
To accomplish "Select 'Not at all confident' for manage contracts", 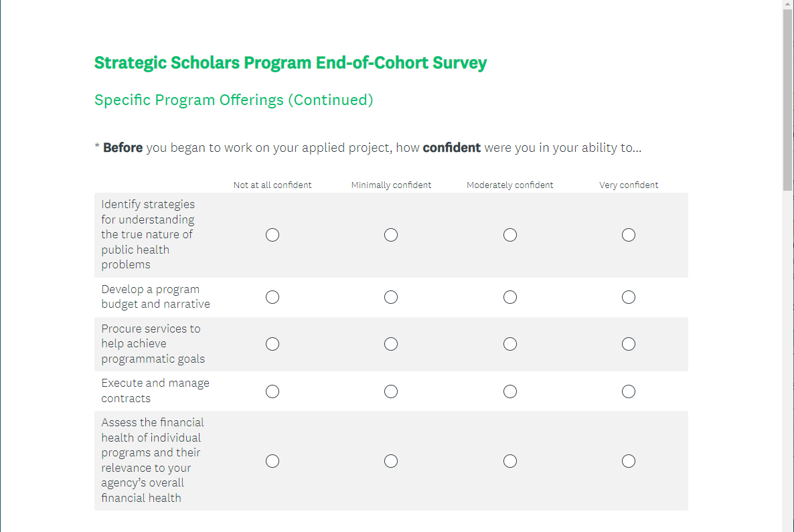I will [272, 391].
